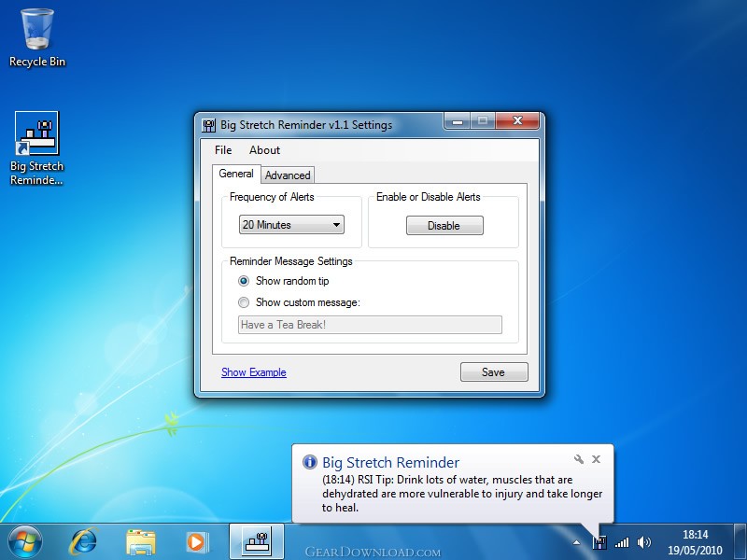Open Windows Explorer from the taskbar

click(x=141, y=542)
